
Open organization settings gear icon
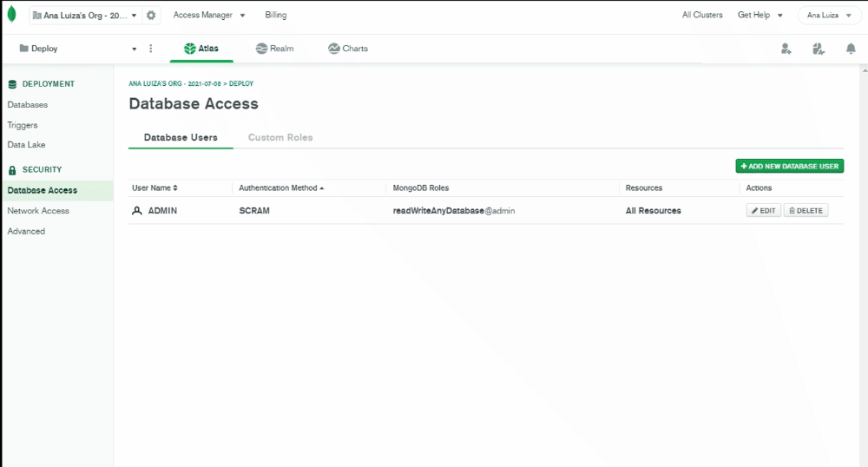coord(151,16)
